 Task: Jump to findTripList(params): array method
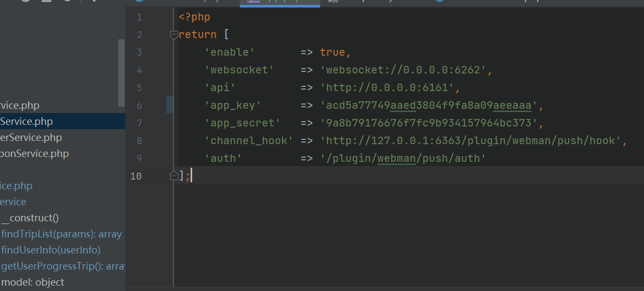(62, 234)
